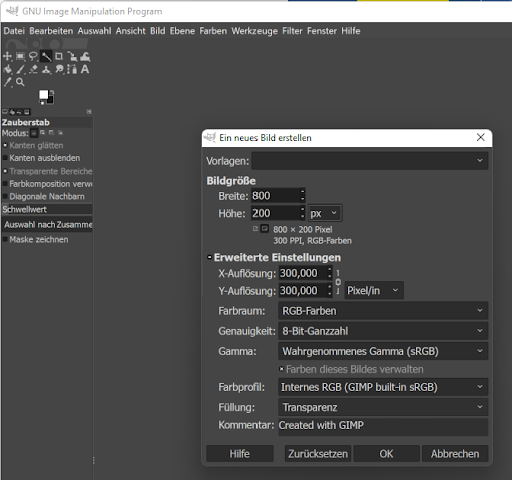Screen dimensions: 512x480
Task: Choose portrait orientation in new image dialog
Action: tap(255, 229)
